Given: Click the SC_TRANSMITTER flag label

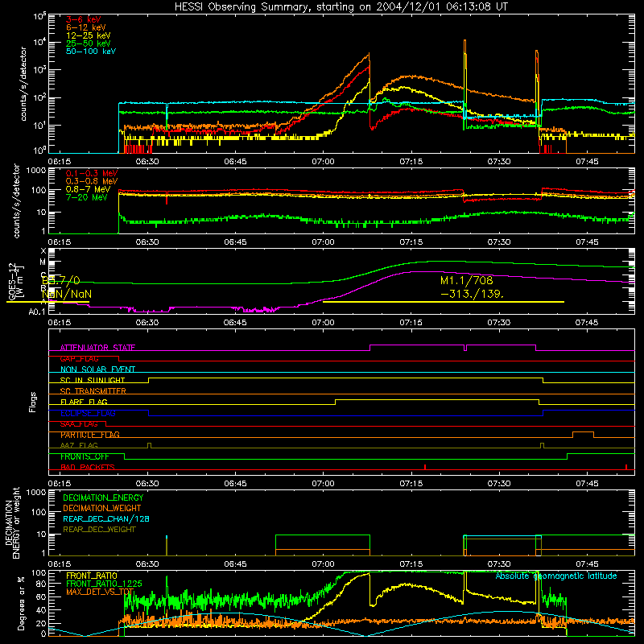Looking at the screenshot, I should [x=93, y=391].
